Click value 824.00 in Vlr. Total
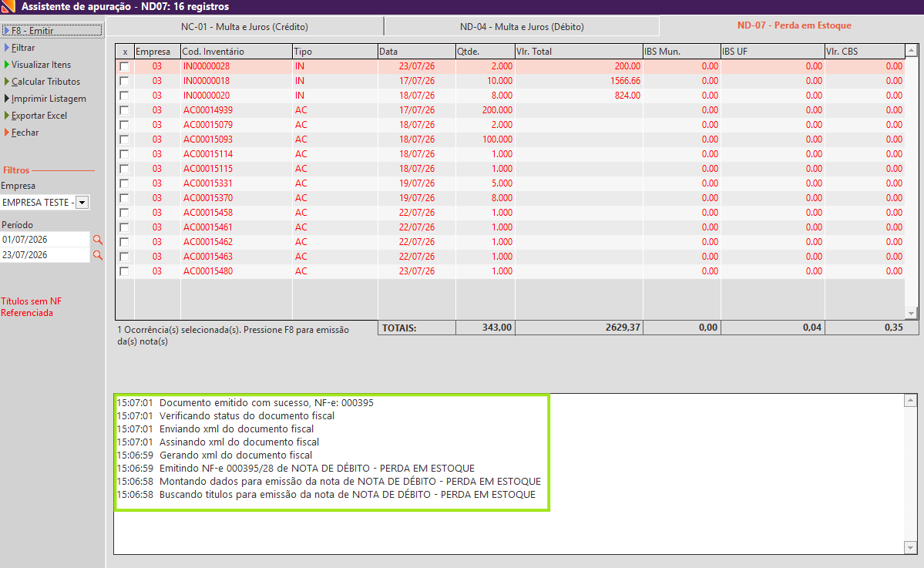Screen dimensions: 924x568 pos(627,96)
